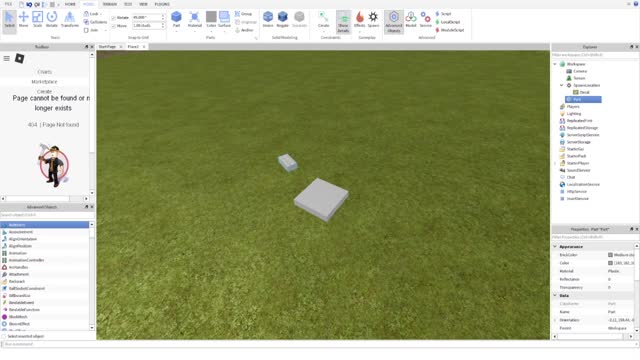Image resolution: width=640 pixels, height=360 pixels.
Task: Collapse the SpawnLocation tree node
Action: click(562, 85)
